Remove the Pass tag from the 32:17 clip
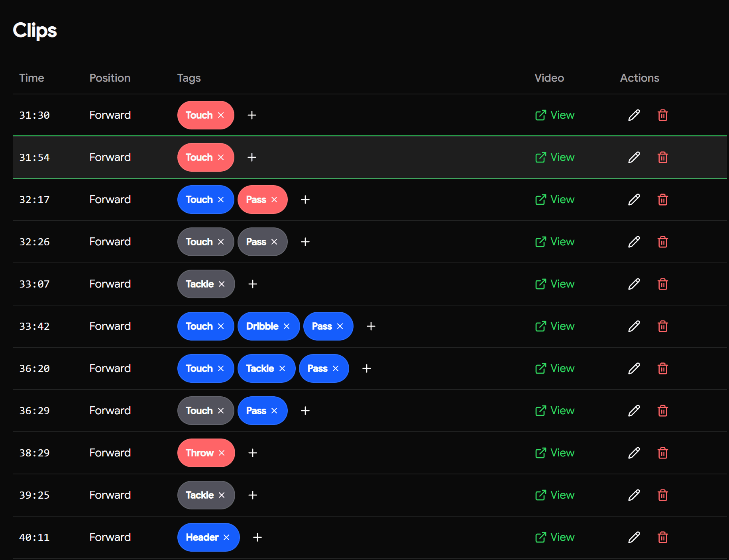This screenshot has width=729, height=560. click(274, 200)
